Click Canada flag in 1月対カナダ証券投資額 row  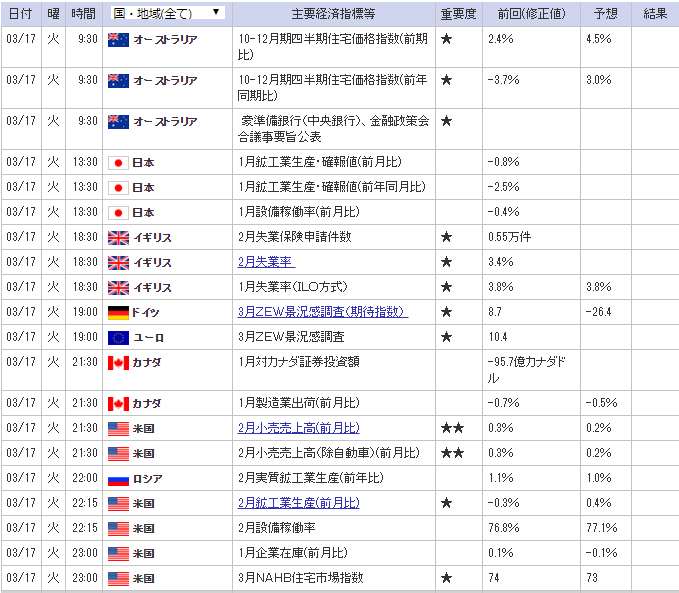pos(118,363)
